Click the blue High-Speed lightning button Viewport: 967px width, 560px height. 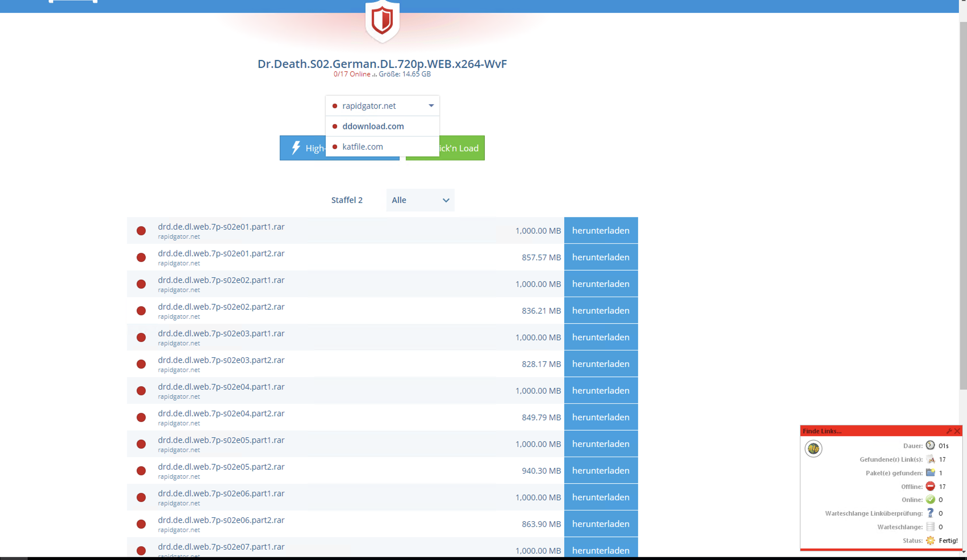[x=302, y=148]
